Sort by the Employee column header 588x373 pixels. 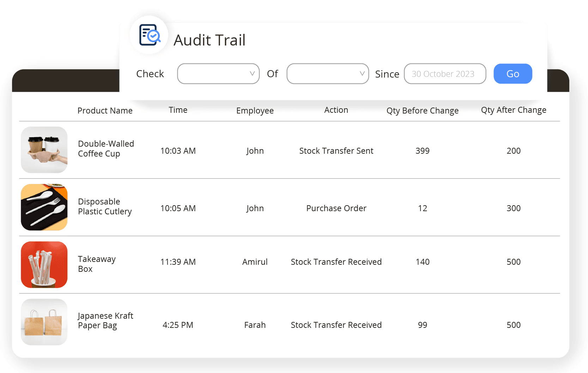coord(255,110)
